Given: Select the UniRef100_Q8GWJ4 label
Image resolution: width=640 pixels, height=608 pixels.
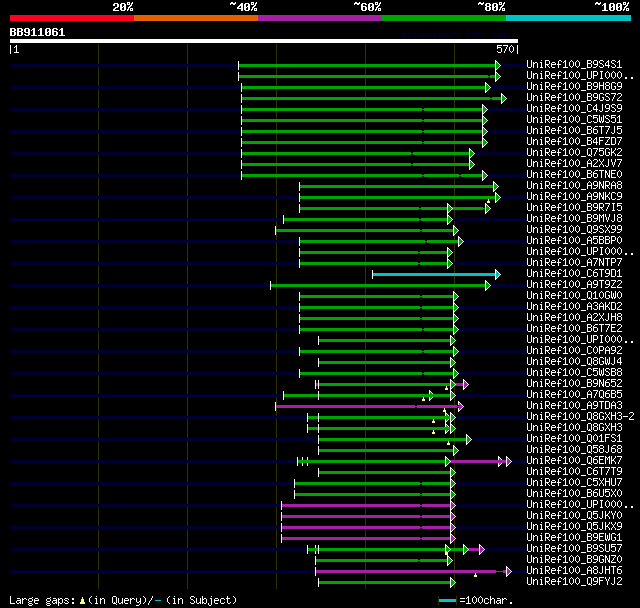Looking at the screenshot, I should pyautogui.click(x=574, y=362).
